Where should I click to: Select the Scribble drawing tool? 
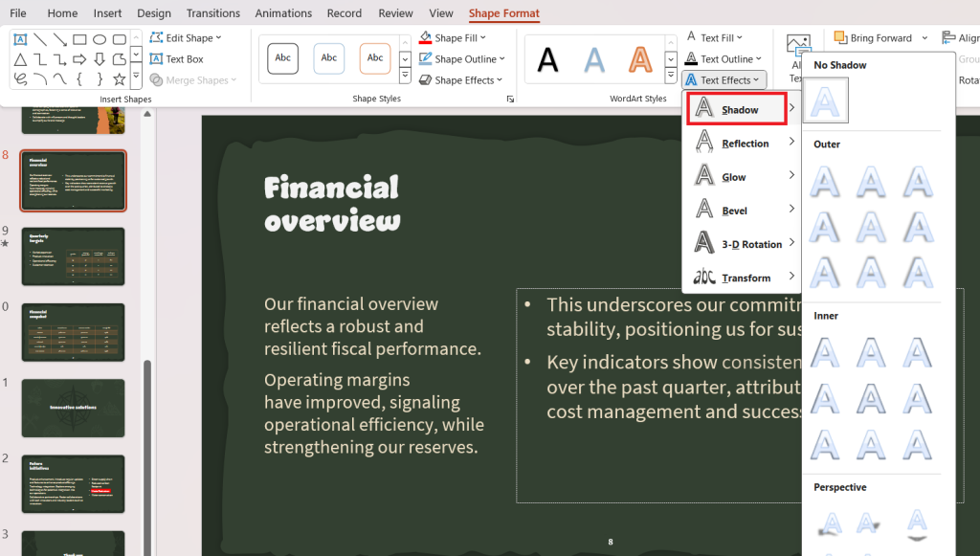(x=19, y=78)
